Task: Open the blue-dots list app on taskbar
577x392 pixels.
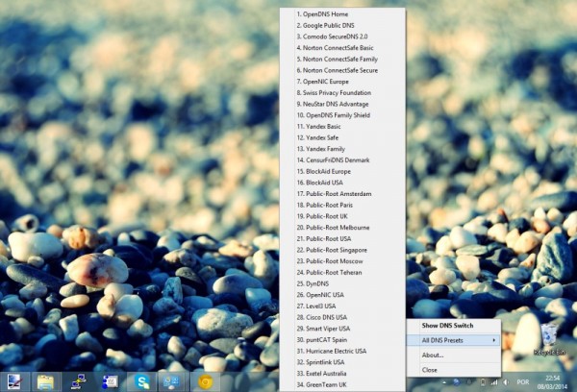Action: point(110,381)
